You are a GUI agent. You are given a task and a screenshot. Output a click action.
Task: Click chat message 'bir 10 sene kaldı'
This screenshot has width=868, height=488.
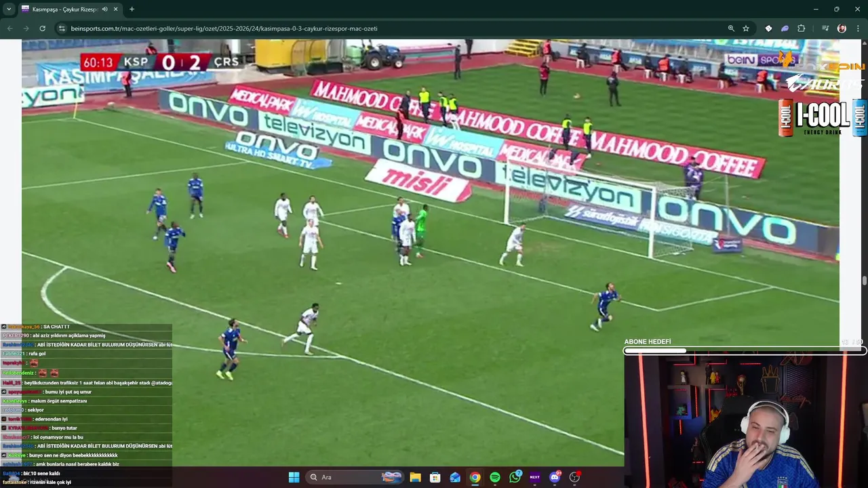pyautogui.click(x=41, y=473)
